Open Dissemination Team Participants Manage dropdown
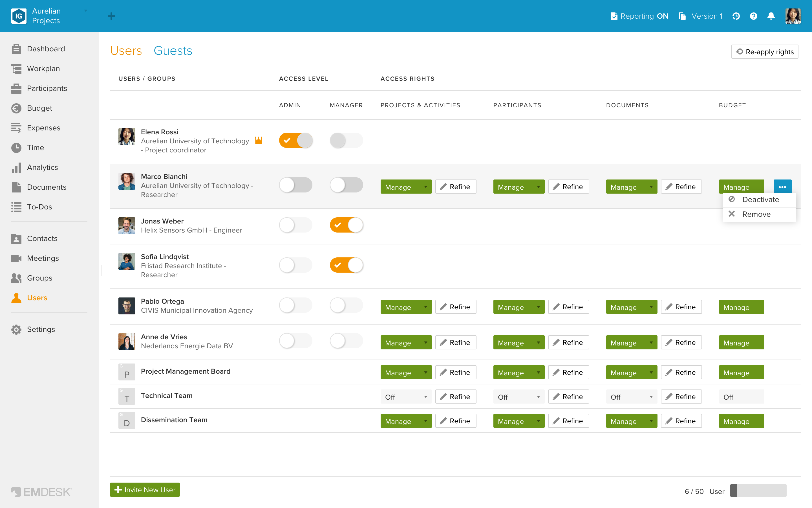Image resolution: width=812 pixels, height=508 pixels. point(519,421)
